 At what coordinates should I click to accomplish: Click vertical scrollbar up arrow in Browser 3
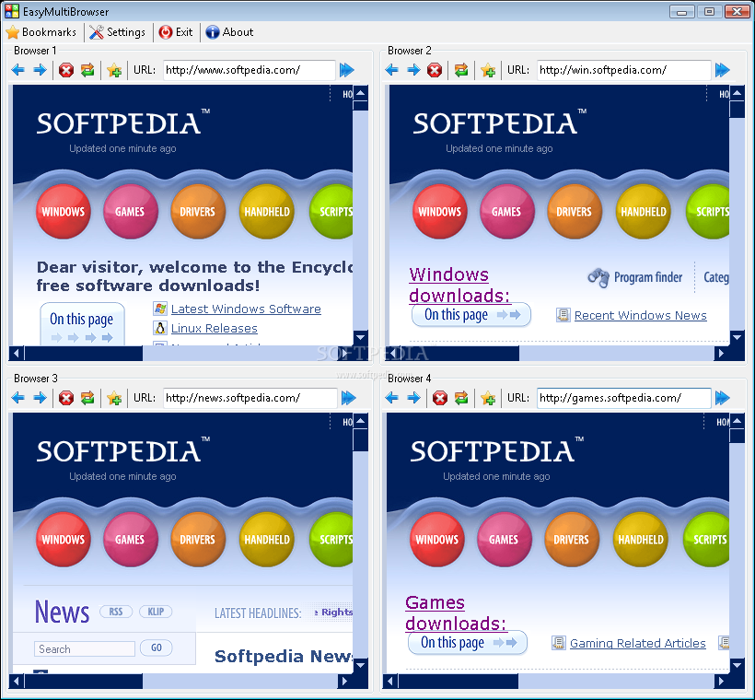point(361,421)
